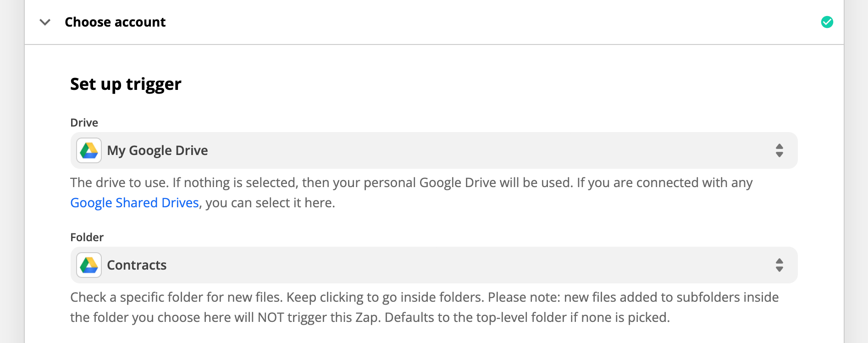The image size is (868, 343).
Task: Click the Set up trigger heading
Action: click(126, 84)
